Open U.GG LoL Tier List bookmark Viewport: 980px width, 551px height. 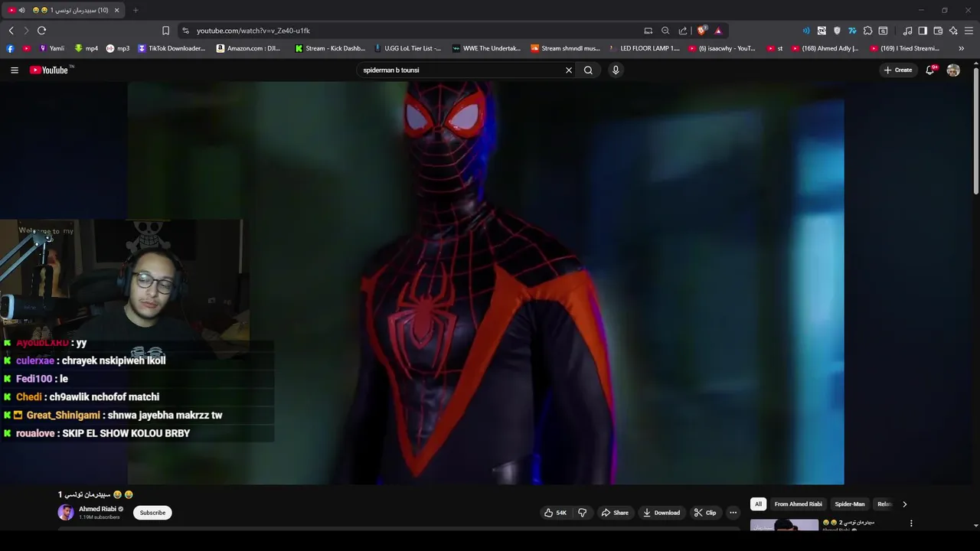pyautogui.click(x=407, y=48)
